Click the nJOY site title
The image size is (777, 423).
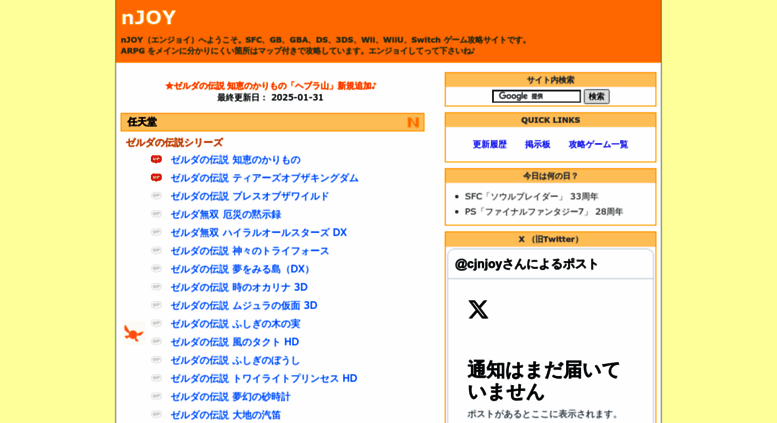(x=148, y=18)
